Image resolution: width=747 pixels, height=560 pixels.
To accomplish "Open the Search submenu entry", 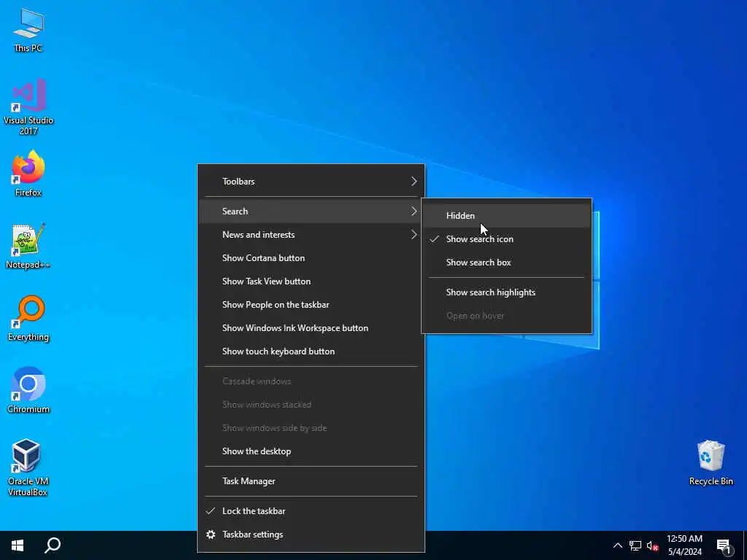I will point(311,211).
